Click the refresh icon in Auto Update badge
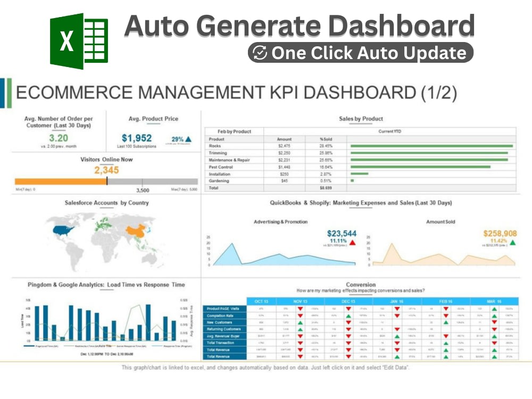This screenshot has height=399, width=532. coord(260,53)
